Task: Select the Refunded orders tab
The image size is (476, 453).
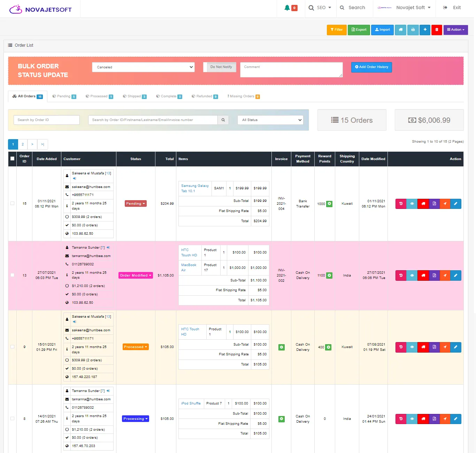Action: (x=205, y=96)
